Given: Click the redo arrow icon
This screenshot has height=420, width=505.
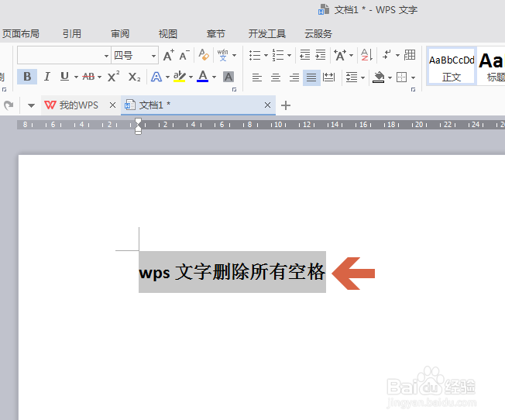Looking at the screenshot, I should click(9, 105).
